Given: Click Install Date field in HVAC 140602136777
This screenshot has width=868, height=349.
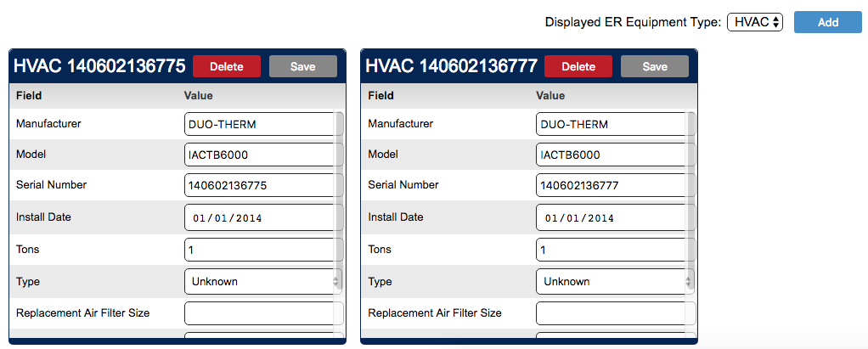Looking at the screenshot, I should 612,217.
